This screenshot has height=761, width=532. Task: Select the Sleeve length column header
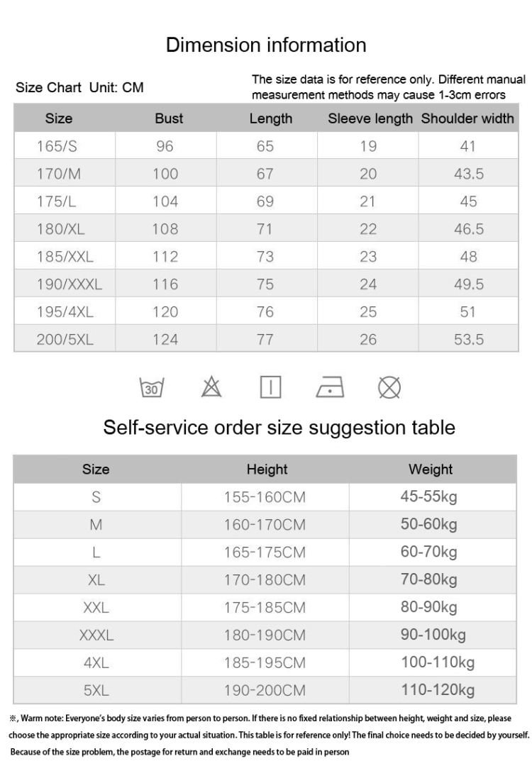pyautogui.click(x=370, y=118)
